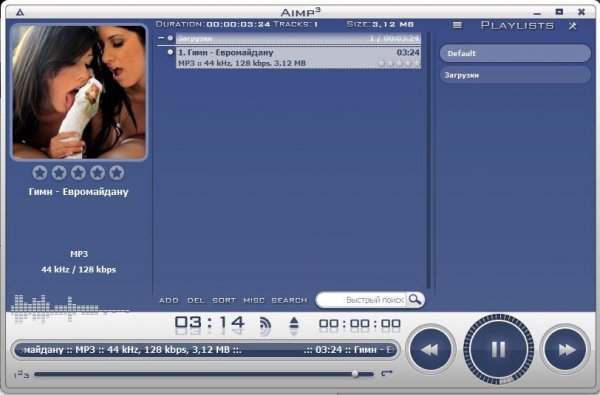Screen dimensions: 600x395
Task: Rate the track three stars below the cover
Action: [x=78, y=173]
